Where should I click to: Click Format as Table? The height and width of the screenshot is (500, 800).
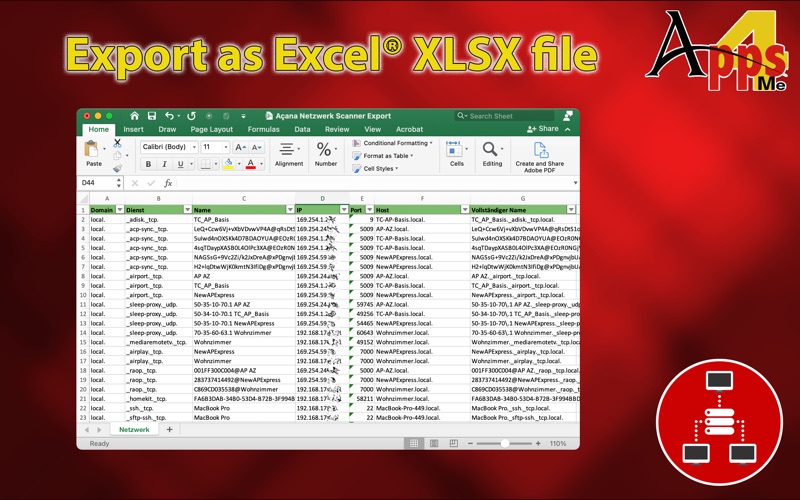pos(383,156)
